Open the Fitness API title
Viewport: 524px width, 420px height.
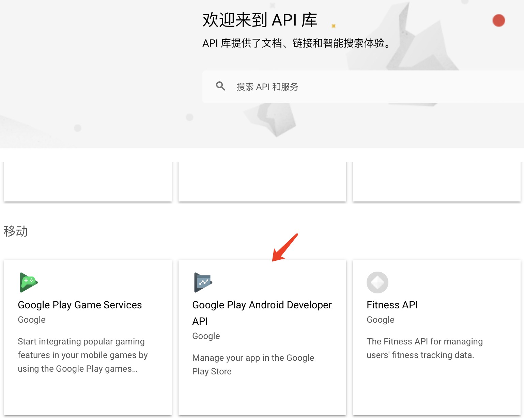point(392,305)
